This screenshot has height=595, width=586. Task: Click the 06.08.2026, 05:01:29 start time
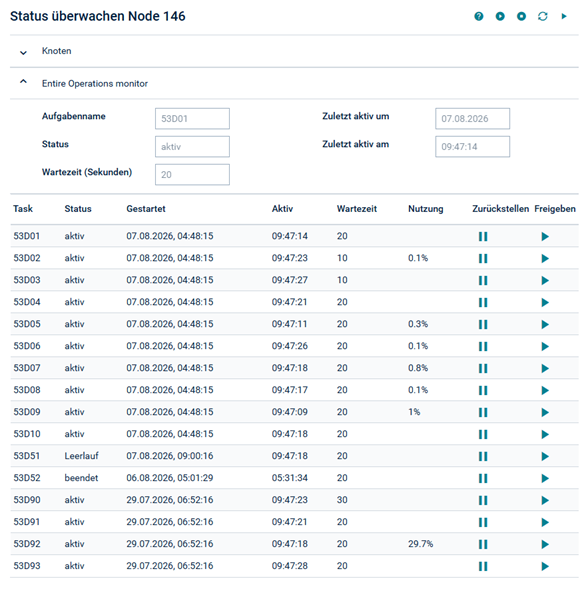(x=170, y=478)
